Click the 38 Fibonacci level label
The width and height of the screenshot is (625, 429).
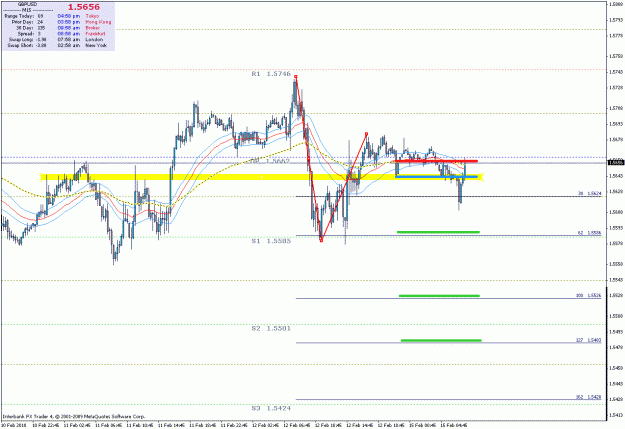(590, 193)
